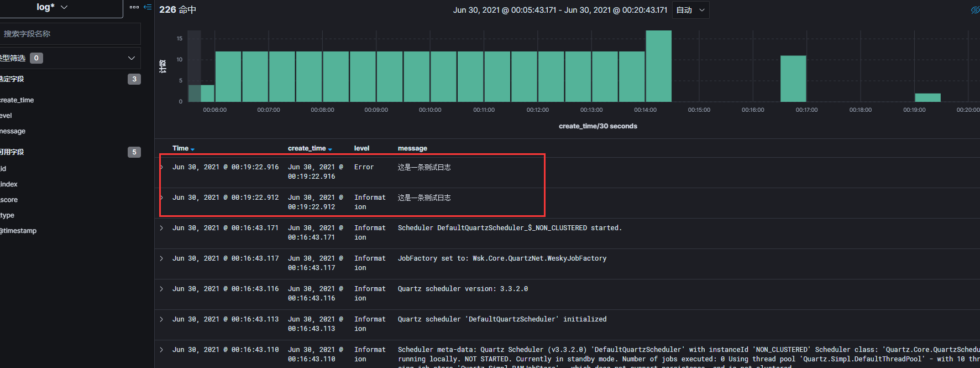Screen dimensions: 980x368
Task: Click the selected fields count badge 3
Action: coord(134,79)
